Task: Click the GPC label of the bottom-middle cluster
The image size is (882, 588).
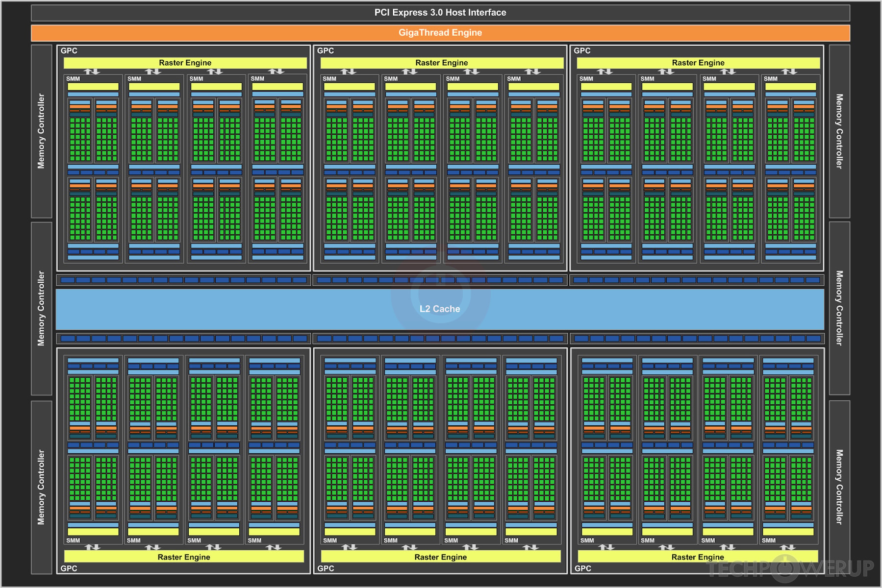Action: click(x=326, y=568)
